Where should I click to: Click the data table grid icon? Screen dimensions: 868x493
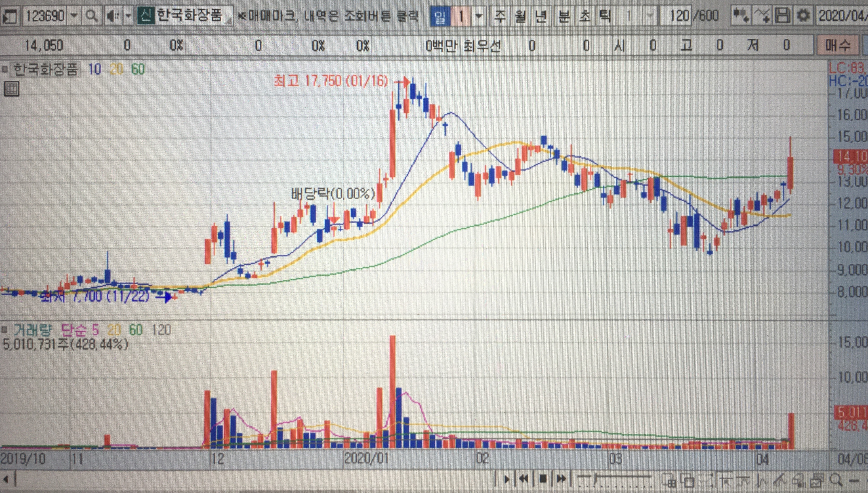point(11,89)
